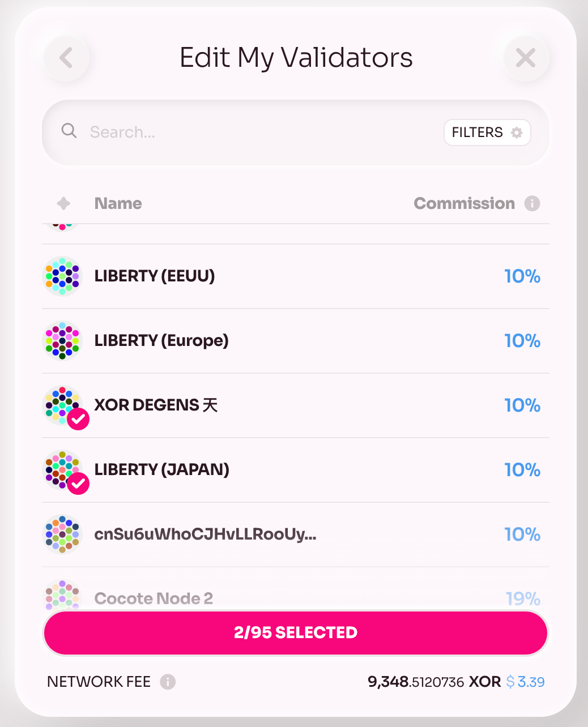Sort validators by Commission column
The height and width of the screenshot is (727, 588).
[464, 203]
